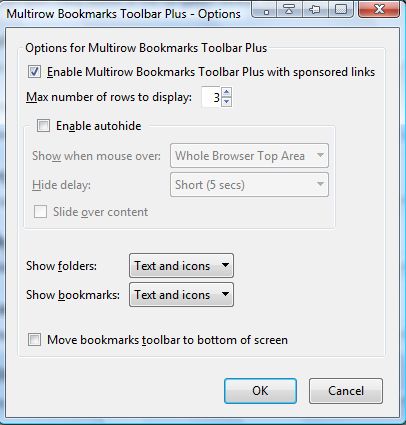Expand the Hide delay dropdown

click(249, 185)
